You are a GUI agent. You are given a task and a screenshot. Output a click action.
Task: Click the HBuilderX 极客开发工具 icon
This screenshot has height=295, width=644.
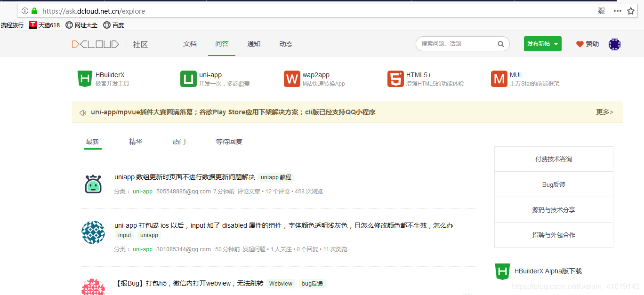pyautogui.click(x=85, y=79)
